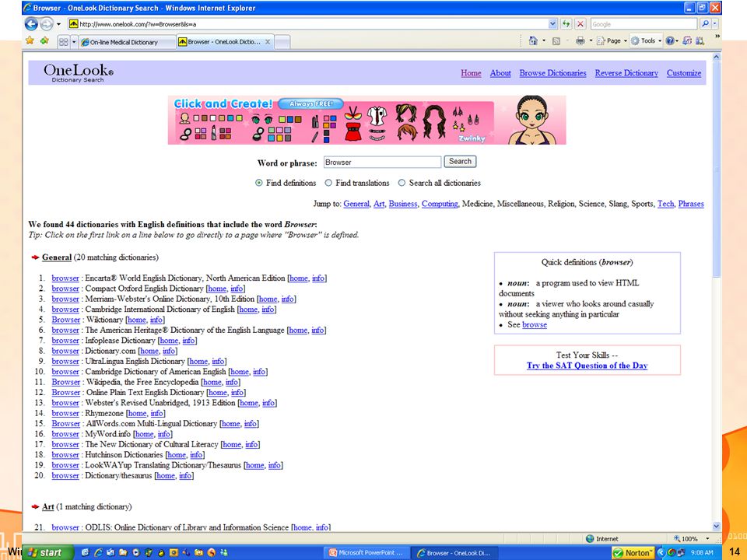Image resolution: width=747 pixels, height=560 pixels.
Task: Click the Search button
Action: tap(460, 162)
